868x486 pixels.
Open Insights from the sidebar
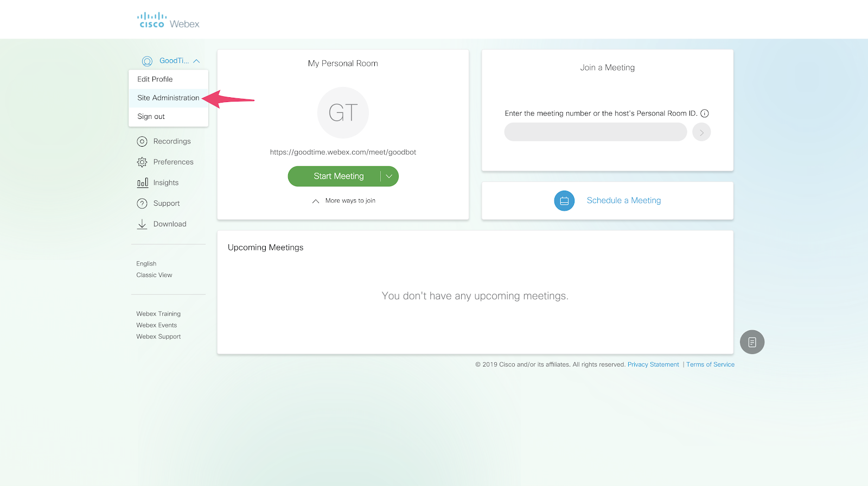pyautogui.click(x=166, y=182)
